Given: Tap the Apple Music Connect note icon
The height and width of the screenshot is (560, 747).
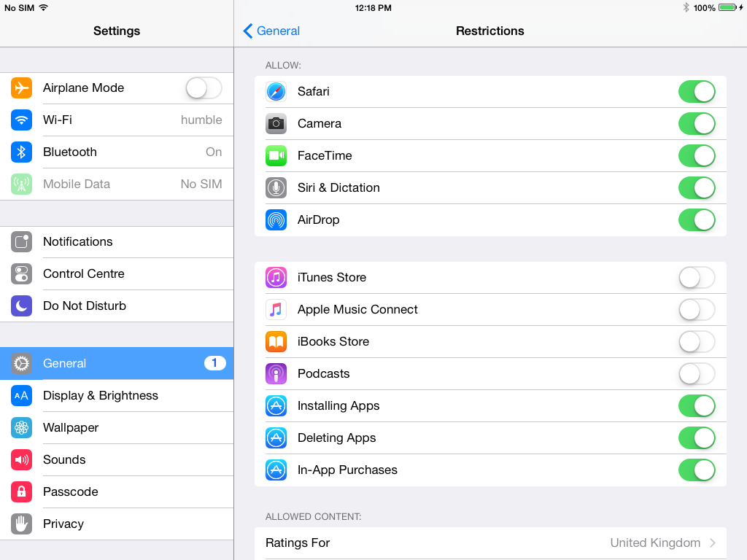Looking at the screenshot, I should (276, 309).
